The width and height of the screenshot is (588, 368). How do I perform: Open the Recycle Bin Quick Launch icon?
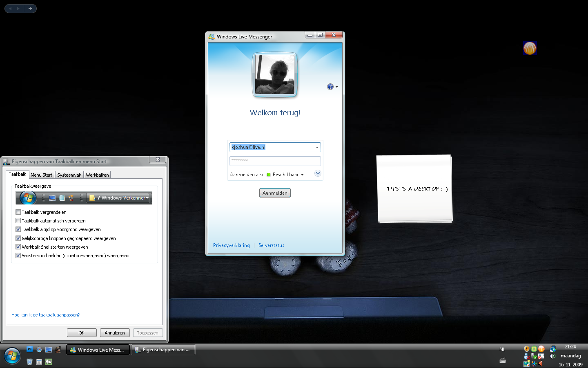(29, 361)
